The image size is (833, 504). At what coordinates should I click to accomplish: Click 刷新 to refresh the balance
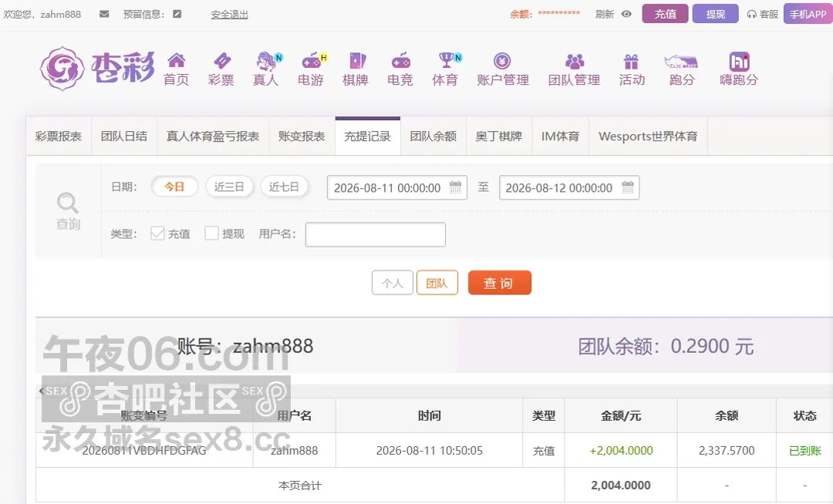coord(605,15)
